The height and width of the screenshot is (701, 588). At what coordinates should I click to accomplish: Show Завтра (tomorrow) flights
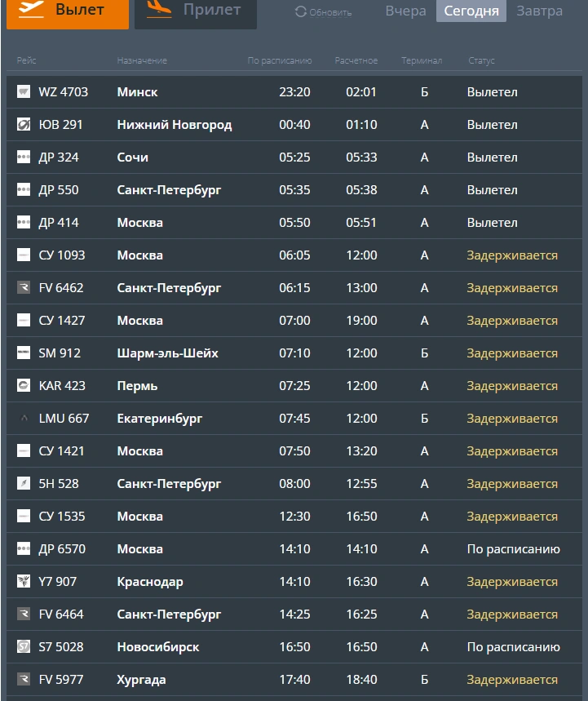539,11
